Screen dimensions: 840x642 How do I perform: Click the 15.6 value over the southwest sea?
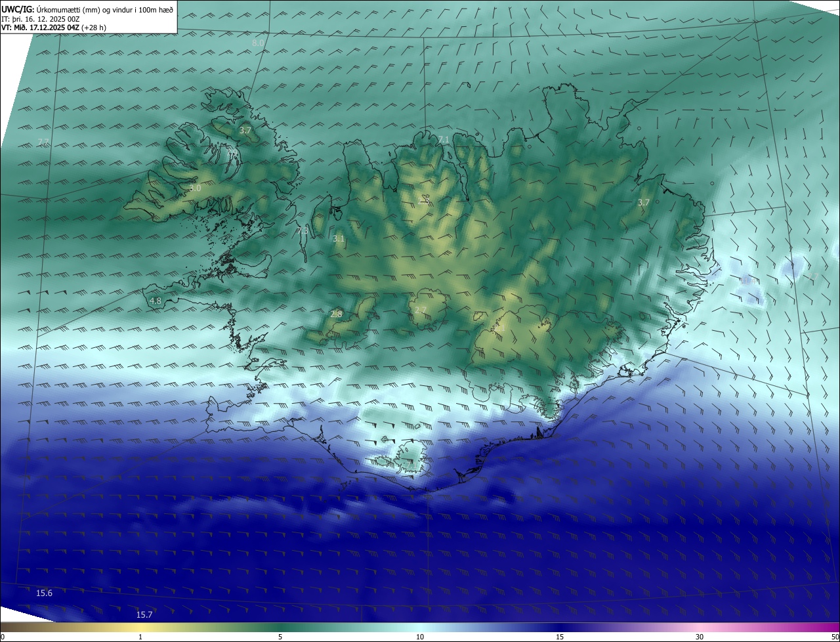44,593
